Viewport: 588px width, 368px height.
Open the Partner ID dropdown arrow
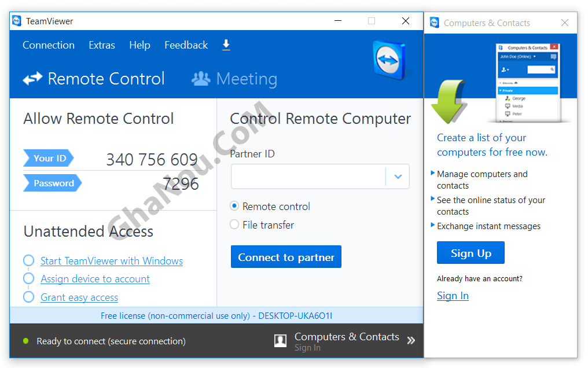398,176
